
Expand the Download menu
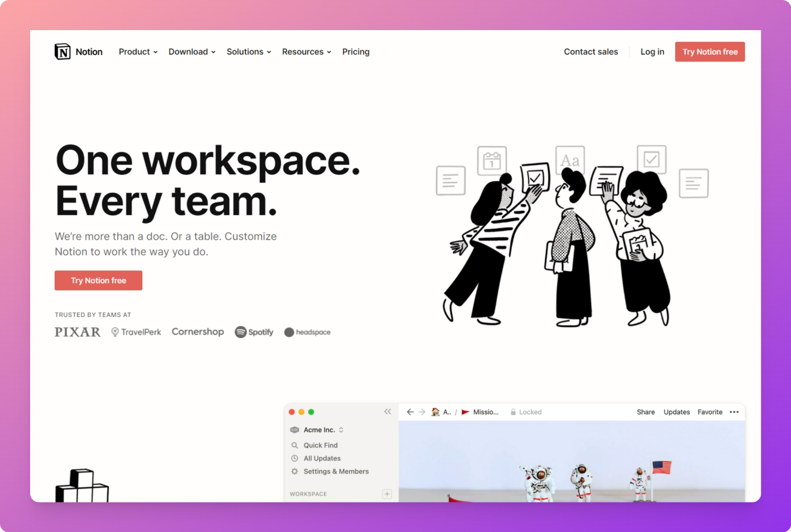(192, 52)
